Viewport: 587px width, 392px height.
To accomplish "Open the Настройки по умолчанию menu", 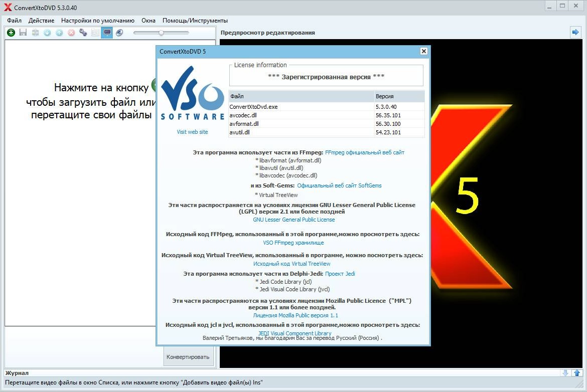I will (x=98, y=21).
